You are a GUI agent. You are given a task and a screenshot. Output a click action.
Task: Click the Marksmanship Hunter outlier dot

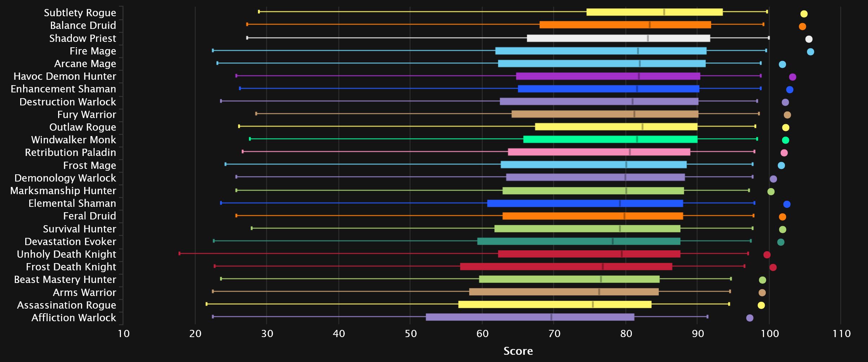pyautogui.click(x=771, y=192)
